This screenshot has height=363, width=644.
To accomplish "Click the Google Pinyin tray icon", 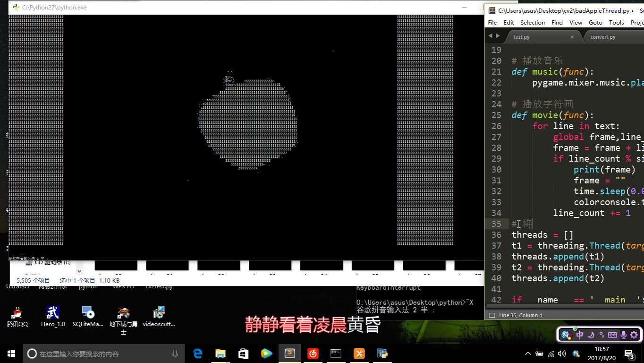I will (x=576, y=354).
